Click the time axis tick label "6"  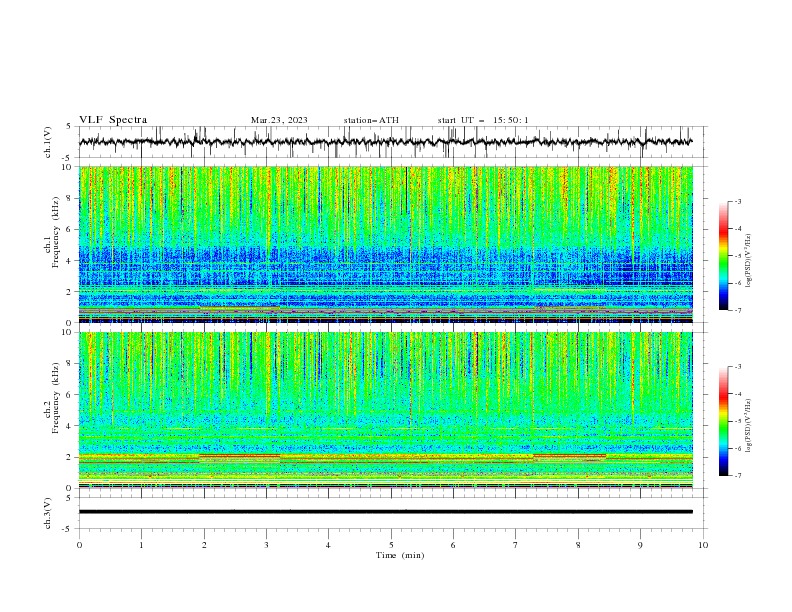(x=453, y=545)
